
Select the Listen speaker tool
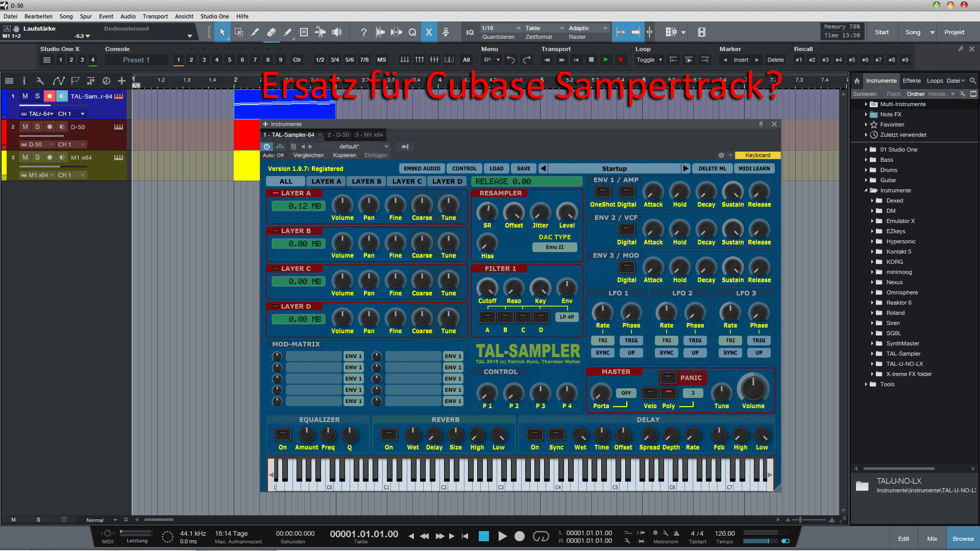tap(336, 32)
